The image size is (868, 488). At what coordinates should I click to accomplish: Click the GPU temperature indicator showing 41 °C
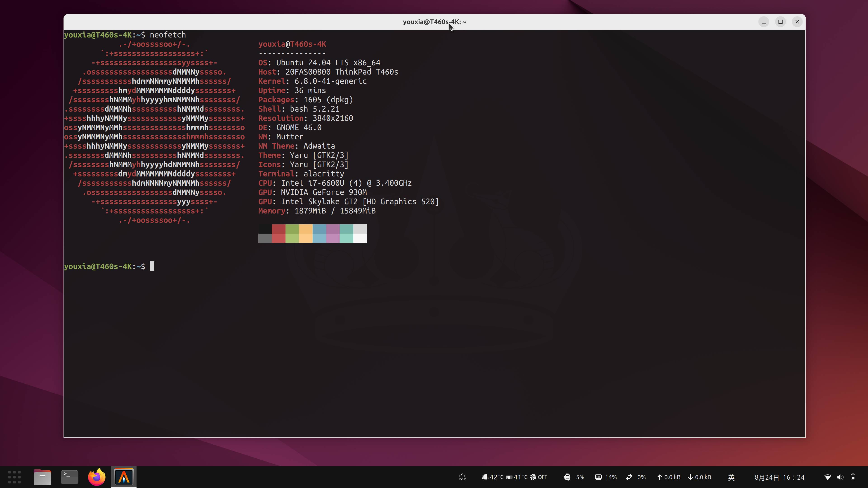coord(517,477)
